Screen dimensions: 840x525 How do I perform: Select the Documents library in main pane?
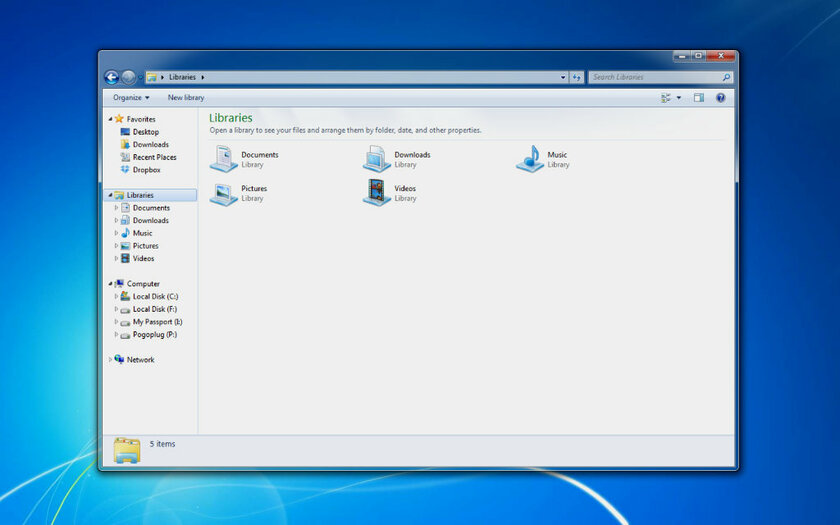coord(245,159)
